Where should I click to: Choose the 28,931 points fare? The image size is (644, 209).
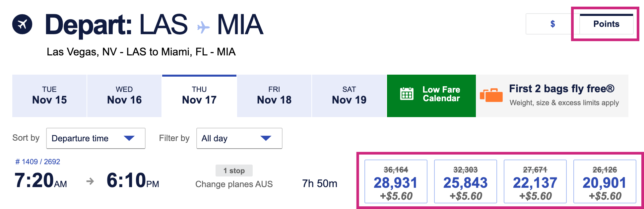pyautogui.click(x=396, y=181)
